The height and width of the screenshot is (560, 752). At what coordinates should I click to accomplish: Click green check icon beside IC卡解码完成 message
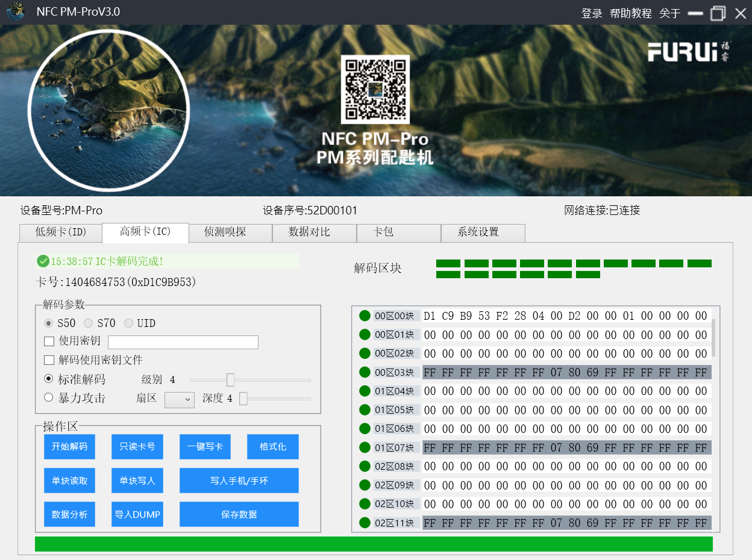point(43,261)
